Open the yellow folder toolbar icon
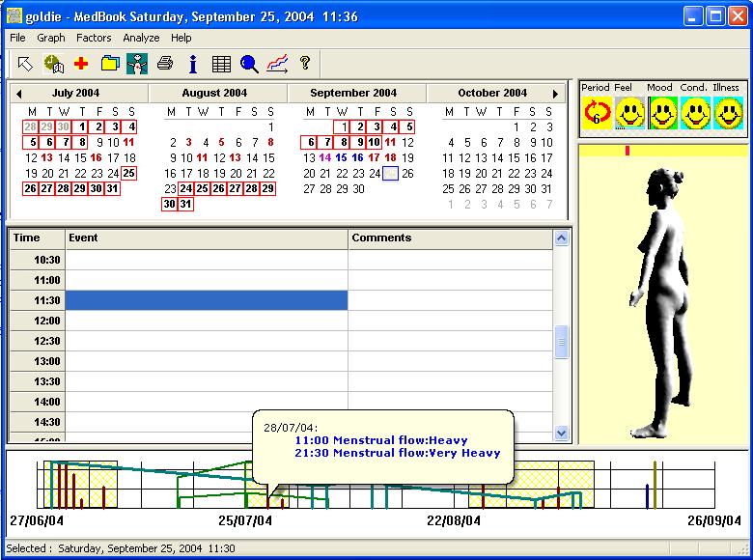 tap(109, 64)
